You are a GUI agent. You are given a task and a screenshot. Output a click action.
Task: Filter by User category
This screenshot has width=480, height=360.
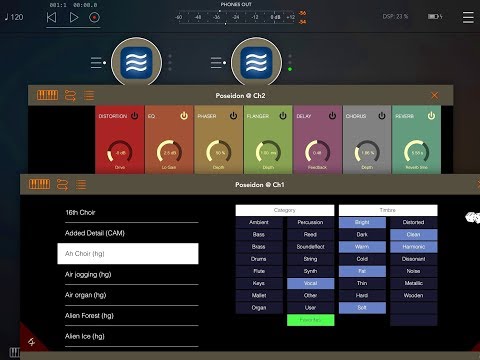click(310, 308)
